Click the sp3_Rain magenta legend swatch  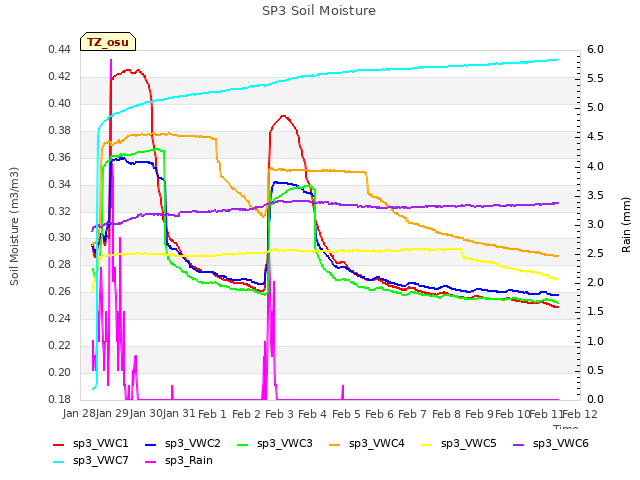[151, 462]
